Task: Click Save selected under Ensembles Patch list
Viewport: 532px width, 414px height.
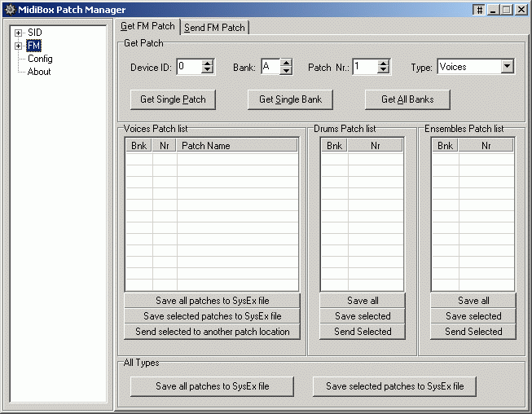Action: click(x=473, y=316)
